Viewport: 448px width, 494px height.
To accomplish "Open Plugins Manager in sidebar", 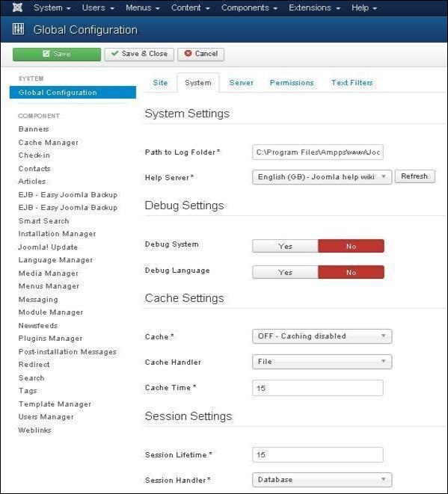I will pos(50,339).
